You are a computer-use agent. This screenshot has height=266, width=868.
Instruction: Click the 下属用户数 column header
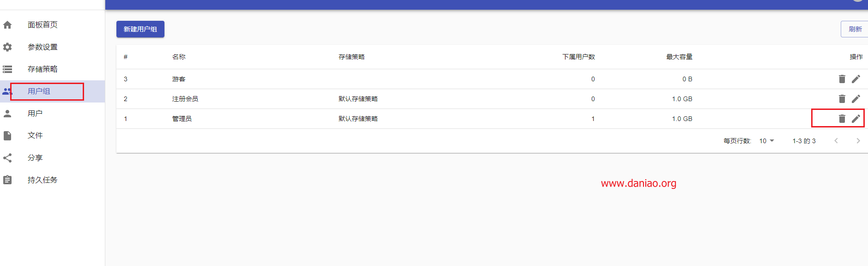pyautogui.click(x=579, y=57)
